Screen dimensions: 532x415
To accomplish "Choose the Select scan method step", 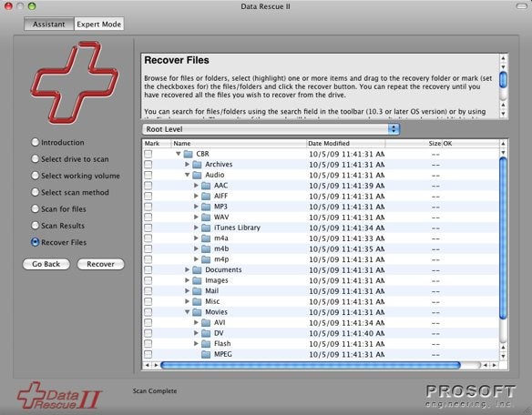I will [35, 192].
